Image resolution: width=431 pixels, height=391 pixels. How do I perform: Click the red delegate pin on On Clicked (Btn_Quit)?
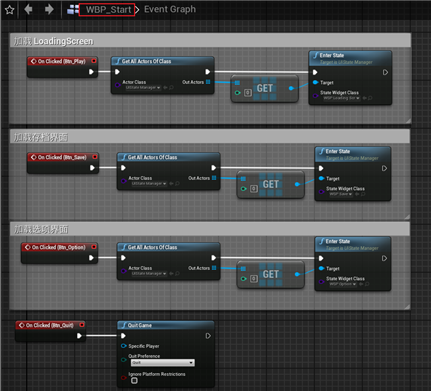pos(82,325)
